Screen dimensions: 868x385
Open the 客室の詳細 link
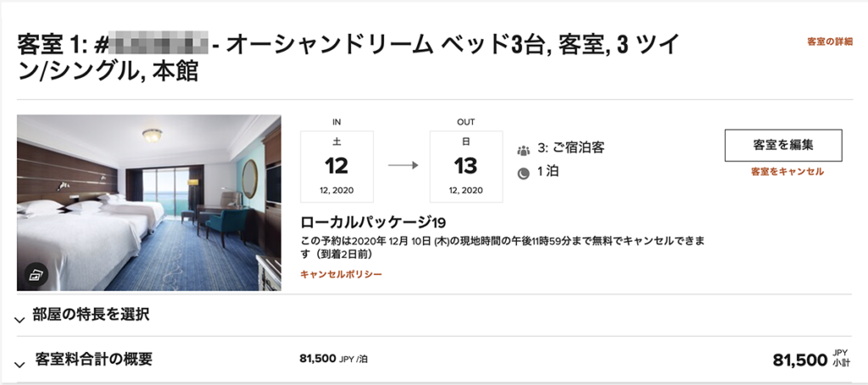pyautogui.click(x=831, y=42)
